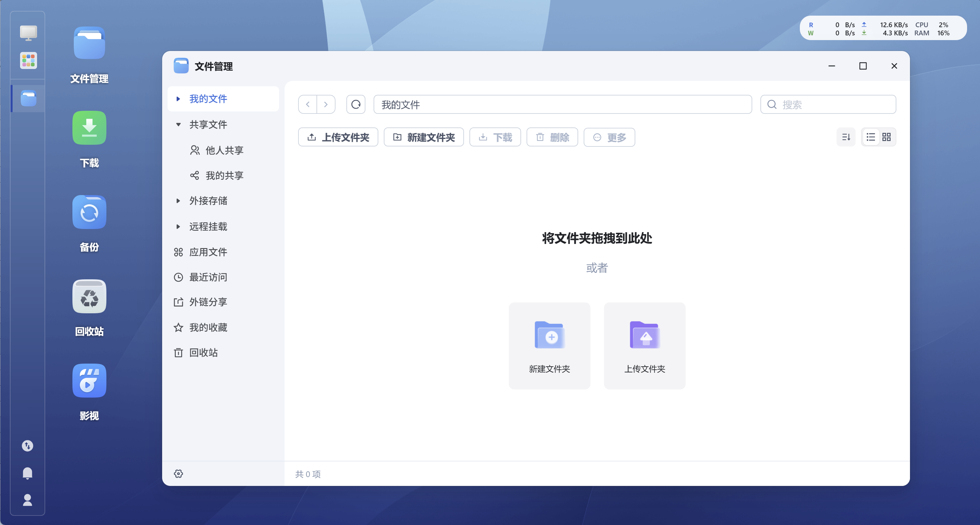Open settings gear at sidebar bottom

[x=178, y=474]
